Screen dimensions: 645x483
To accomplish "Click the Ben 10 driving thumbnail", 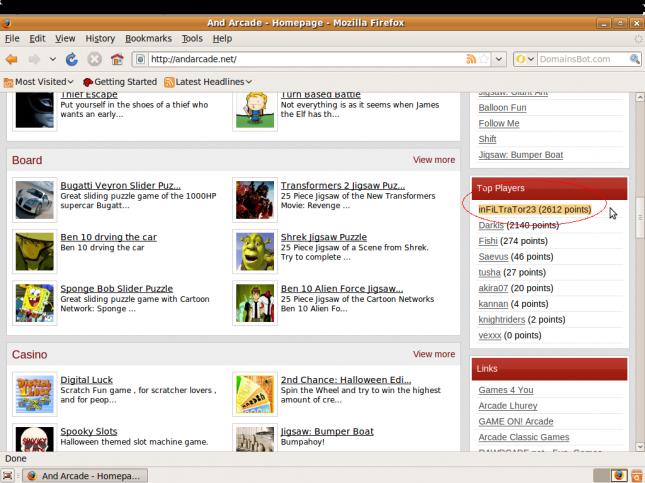I will coord(35,251).
